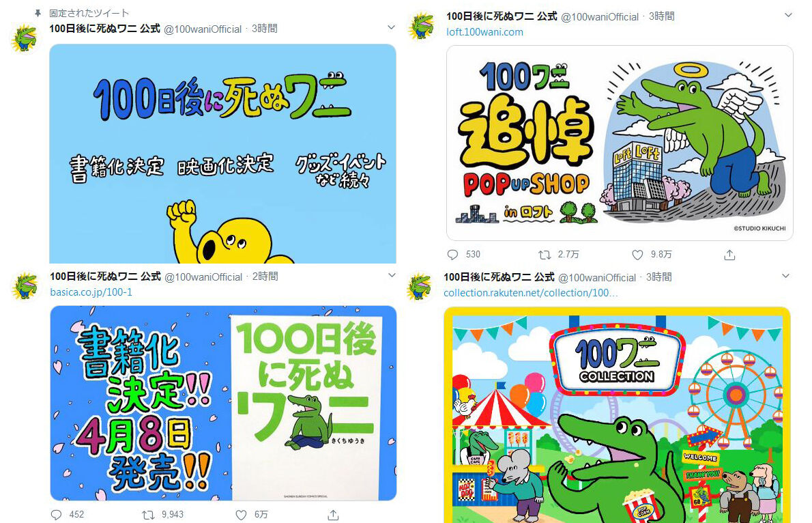Open the dropdown chevron menu on the collection.rakuten.net tweet
This screenshot has width=812, height=523.
pos(785,276)
